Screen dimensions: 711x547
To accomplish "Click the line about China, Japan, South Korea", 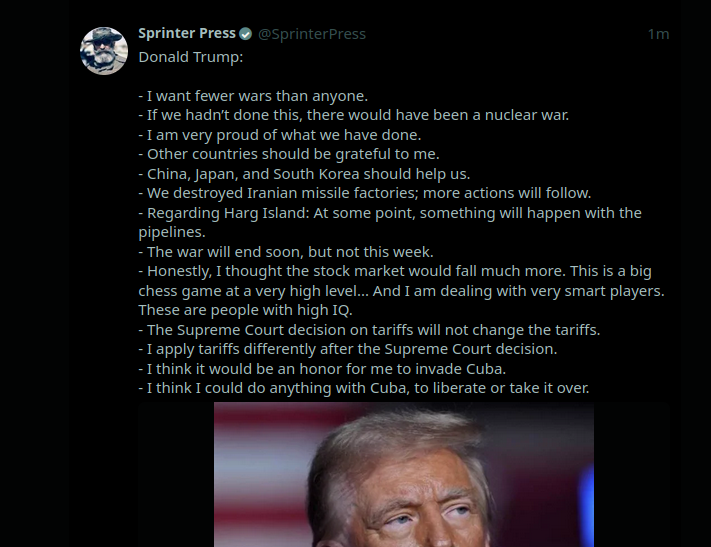I will click(304, 174).
